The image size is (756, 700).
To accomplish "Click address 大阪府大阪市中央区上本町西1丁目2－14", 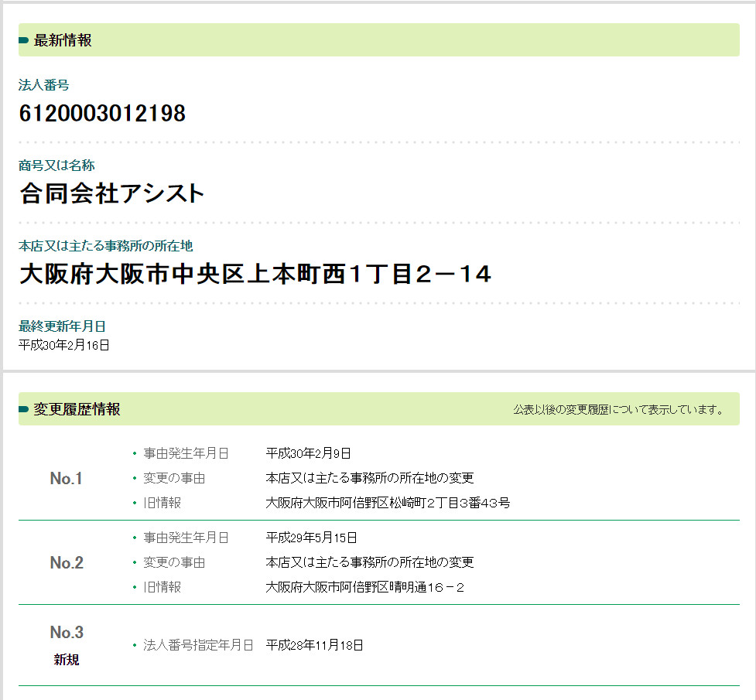I will [255, 275].
